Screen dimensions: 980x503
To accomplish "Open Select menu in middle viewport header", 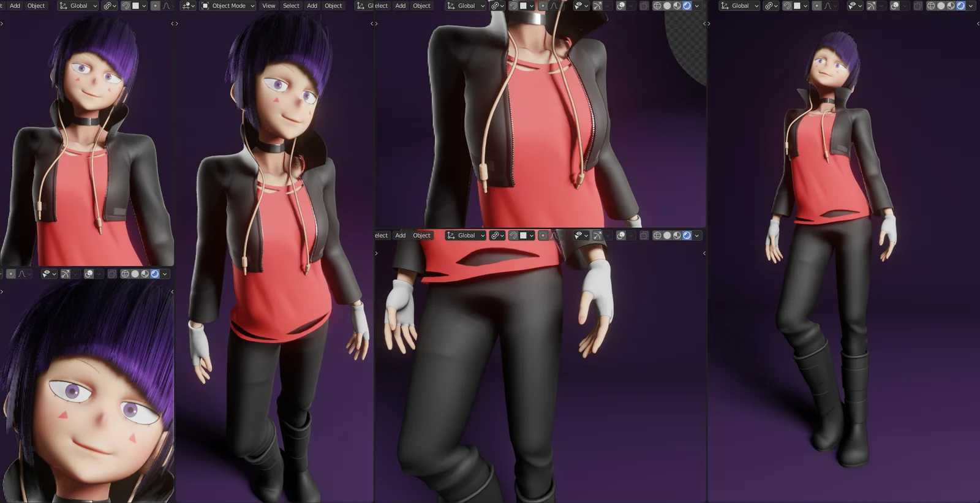I will coord(291,6).
